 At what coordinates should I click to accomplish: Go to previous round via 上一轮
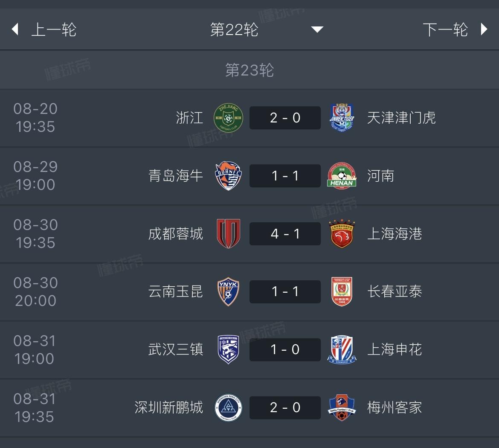(x=54, y=29)
